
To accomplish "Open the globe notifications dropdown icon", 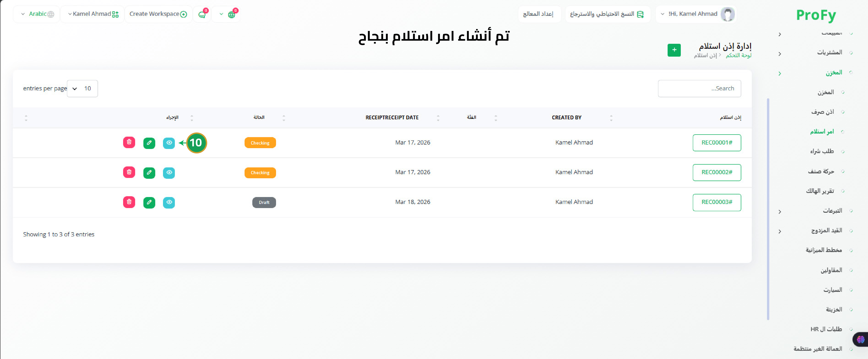I will (226, 14).
